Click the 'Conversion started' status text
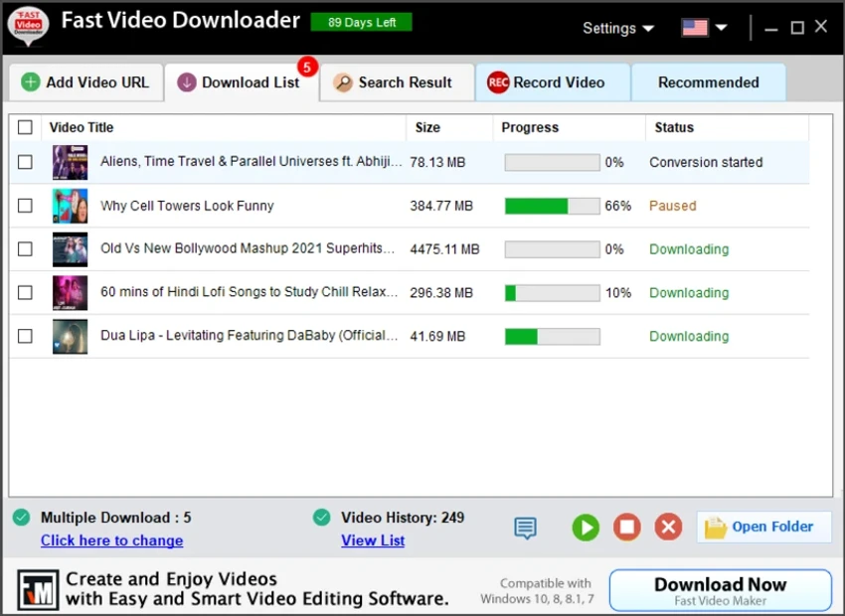845x616 pixels. tap(706, 162)
